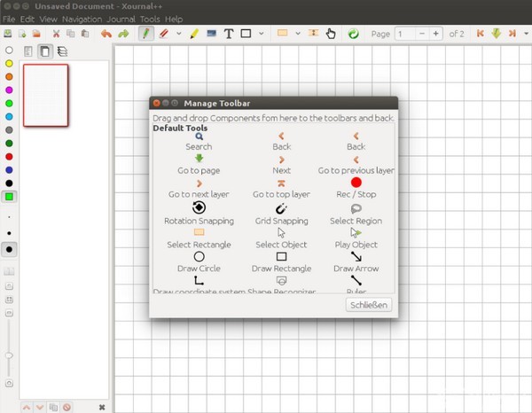This screenshot has width=532, height=413.
Task: Toggle the Rotation Snapping icon
Action: tap(199, 208)
